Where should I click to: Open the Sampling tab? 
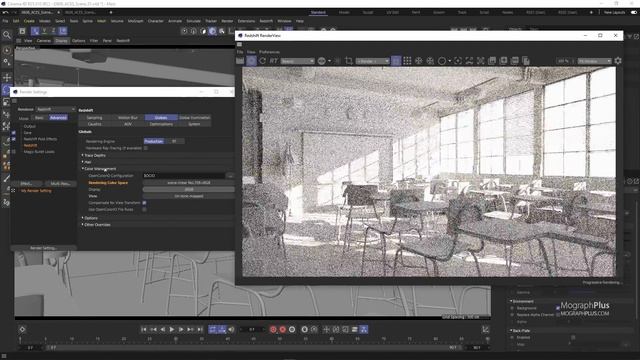pyautogui.click(x=94, y=118)
